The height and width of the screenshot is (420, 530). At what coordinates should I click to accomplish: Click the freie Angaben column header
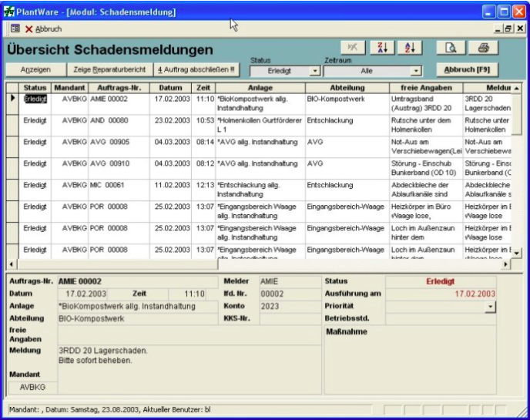(426, 88)
